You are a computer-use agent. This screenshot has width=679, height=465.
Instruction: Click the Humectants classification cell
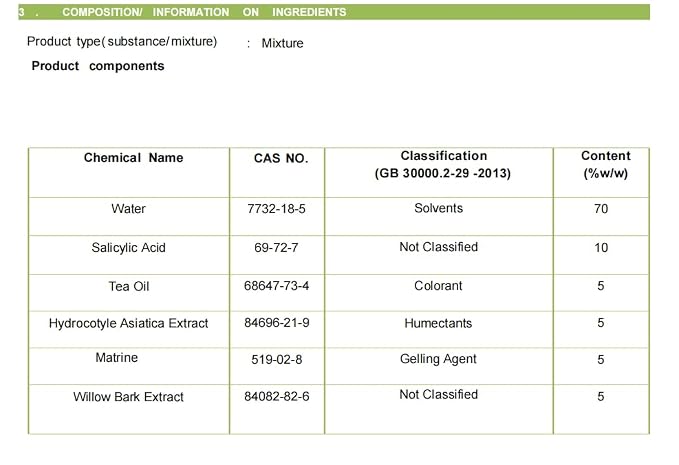pos(438,323)
